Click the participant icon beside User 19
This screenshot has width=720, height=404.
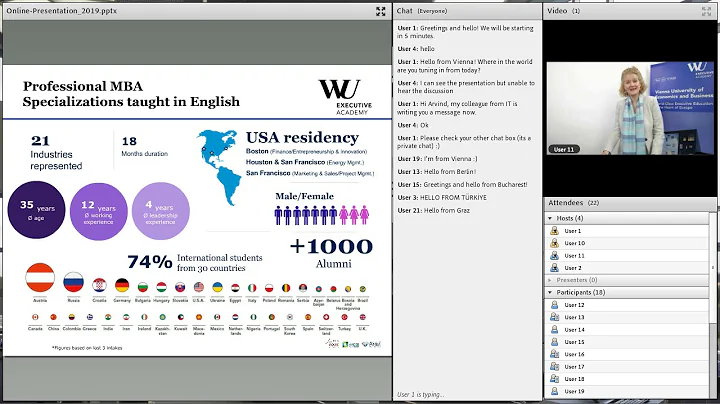point(554,392)
